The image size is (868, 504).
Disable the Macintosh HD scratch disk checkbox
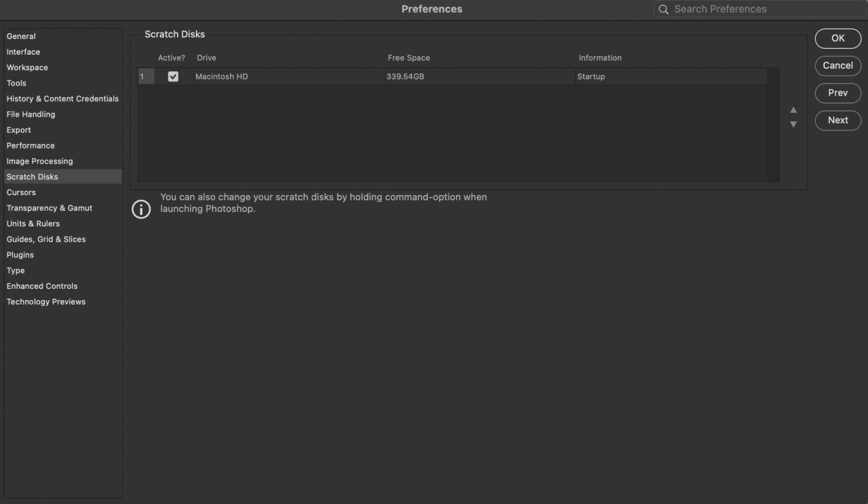click(x=173, y=76)
